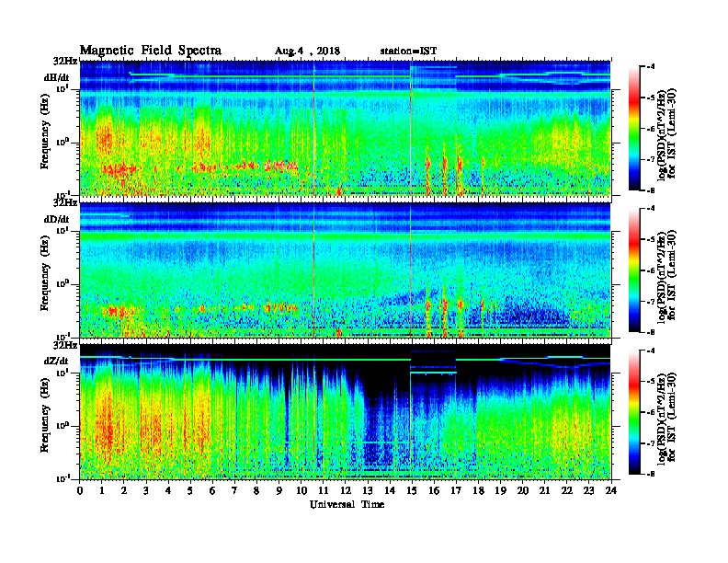Click the '32Hz' label above the dZ/dt panel
Screen dimensions: 728x563
coord(65,345)
